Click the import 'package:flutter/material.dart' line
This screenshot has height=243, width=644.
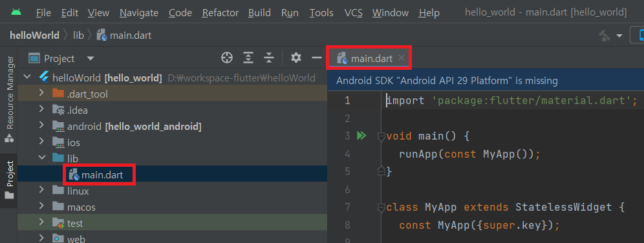click(511, 101)
